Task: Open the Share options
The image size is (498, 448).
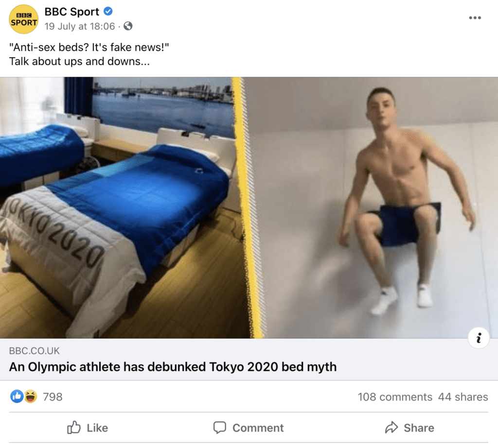Action: click(x=409, y=428)
